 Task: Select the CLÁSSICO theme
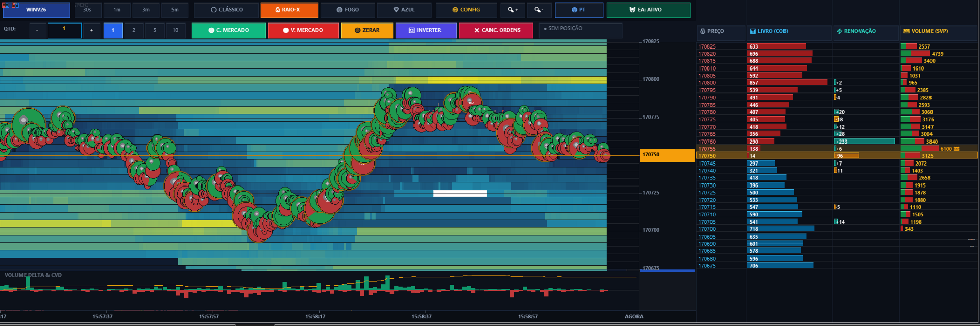coord(227,10)
